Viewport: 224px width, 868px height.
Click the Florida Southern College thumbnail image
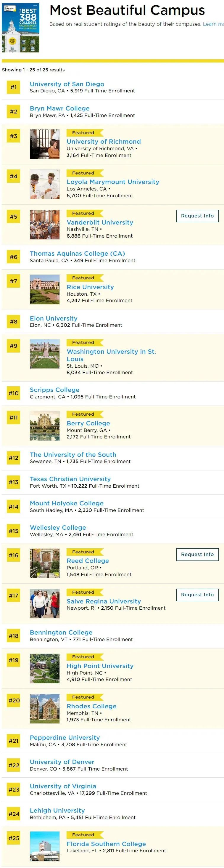tap(45, 846)
